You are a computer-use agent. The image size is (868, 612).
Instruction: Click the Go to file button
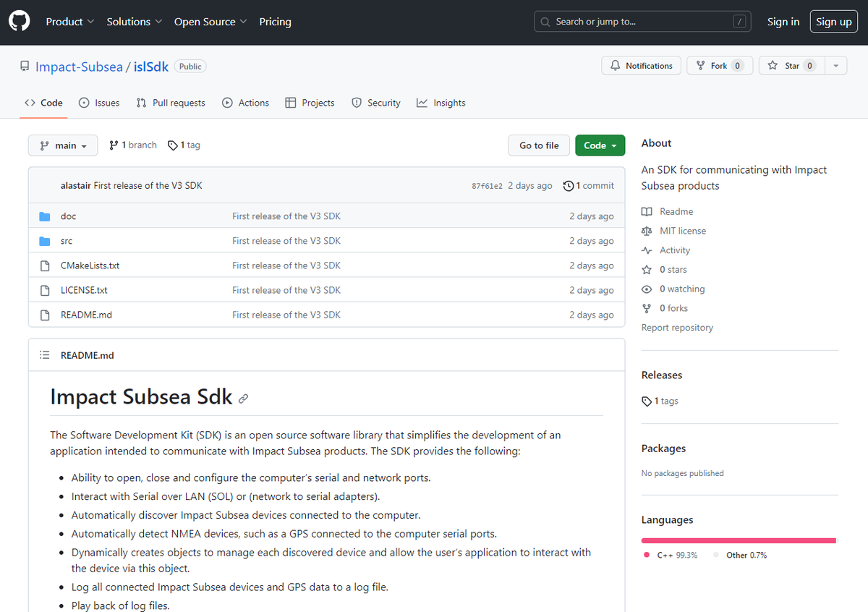pos(539,145)
